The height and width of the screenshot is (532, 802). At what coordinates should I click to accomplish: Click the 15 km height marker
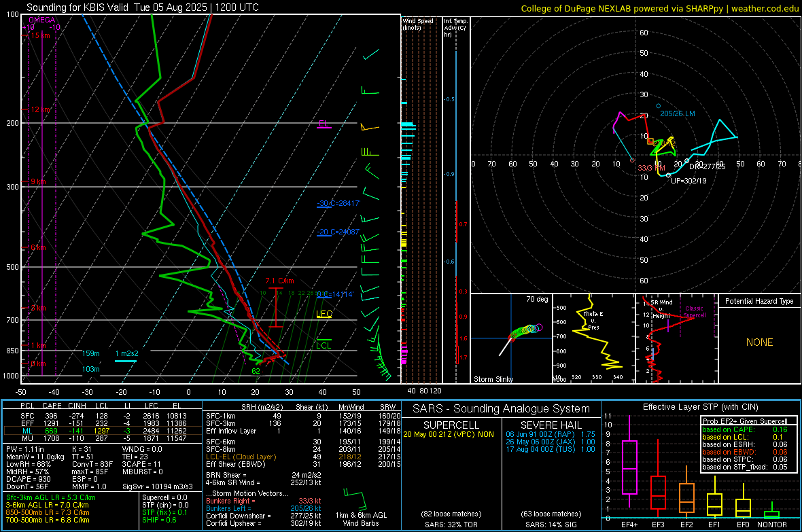pyautogui.click(x=41, y=35)
